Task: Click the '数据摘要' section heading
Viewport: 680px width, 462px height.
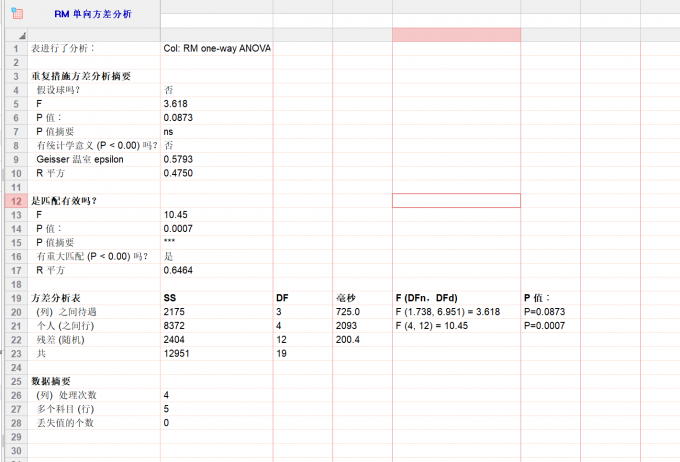Action: (51, 382)
